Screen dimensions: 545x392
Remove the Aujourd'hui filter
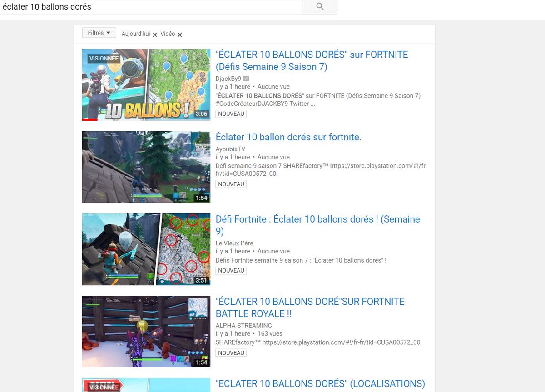[x=155, y=35]
